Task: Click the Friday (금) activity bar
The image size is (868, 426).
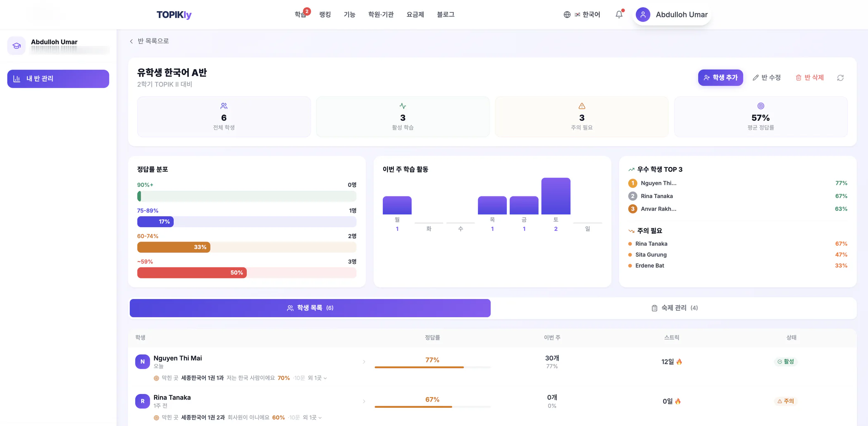Action: [524, 206]
